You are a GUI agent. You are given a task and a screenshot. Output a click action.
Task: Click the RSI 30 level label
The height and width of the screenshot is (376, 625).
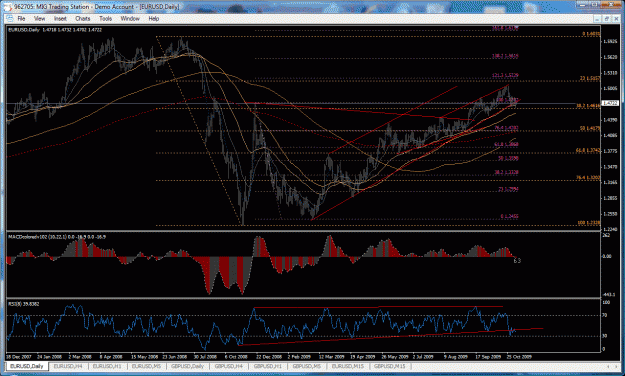(x=605, y=336)
